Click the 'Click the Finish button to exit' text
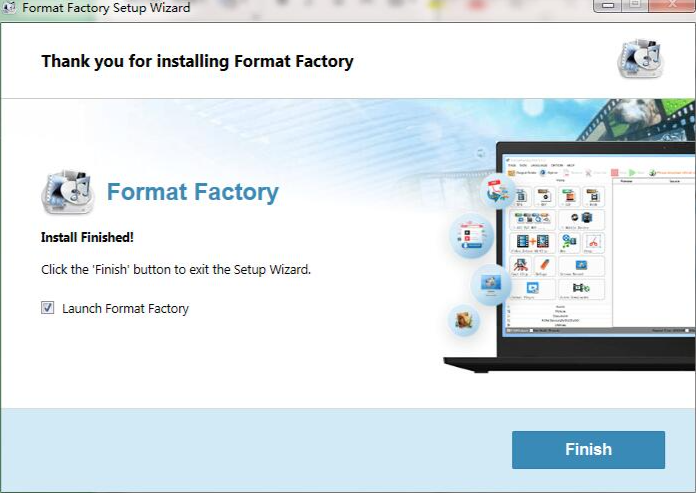Image resolution: width=696 pixels, height=493 pixels. tap(176, 269)
